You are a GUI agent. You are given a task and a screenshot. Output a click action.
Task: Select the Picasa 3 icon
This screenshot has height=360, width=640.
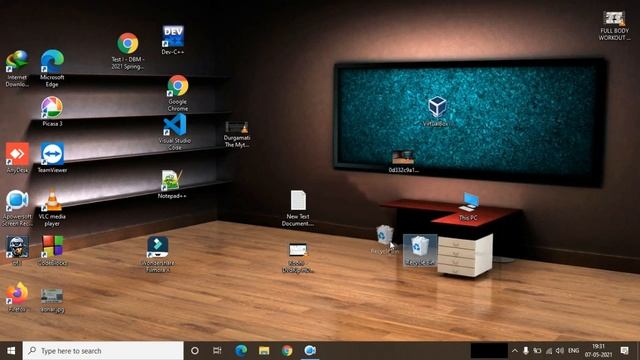pos(52,111)
